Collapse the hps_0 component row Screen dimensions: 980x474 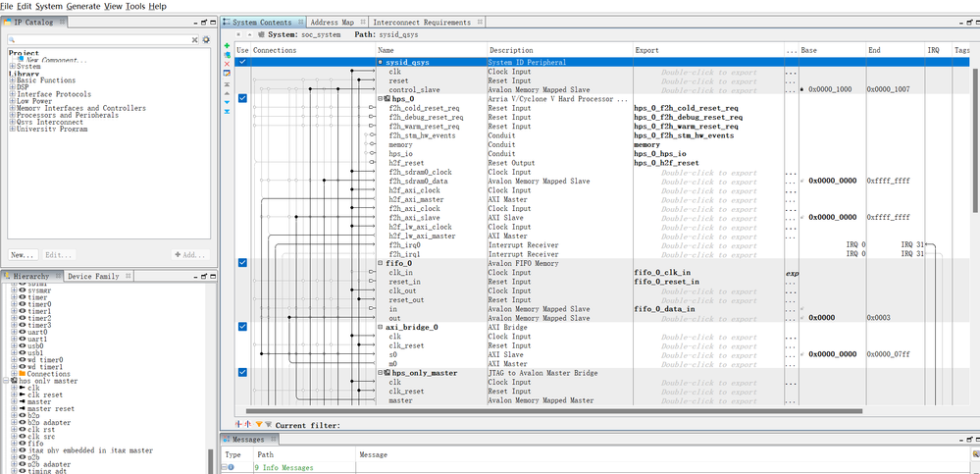381,98
